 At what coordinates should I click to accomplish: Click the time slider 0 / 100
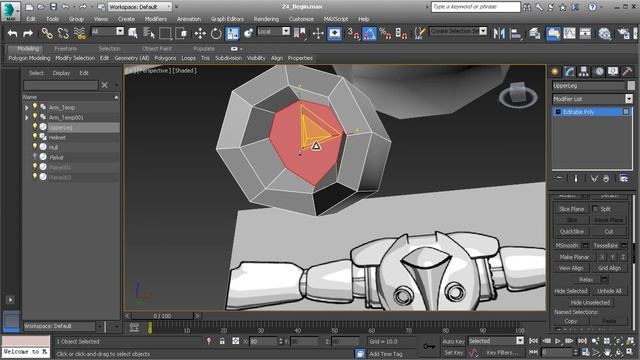(162, 316)
